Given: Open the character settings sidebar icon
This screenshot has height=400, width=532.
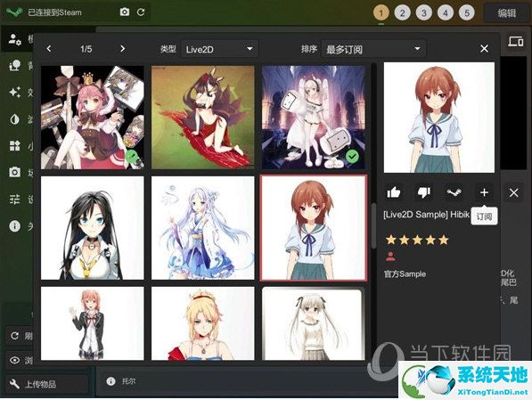Looking at the screenshot, I should click(x=14, y=39).
